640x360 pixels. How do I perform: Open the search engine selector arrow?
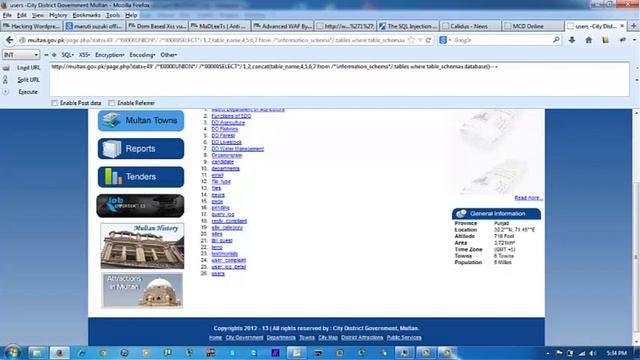pyautogui.click(x=450, y=40)
